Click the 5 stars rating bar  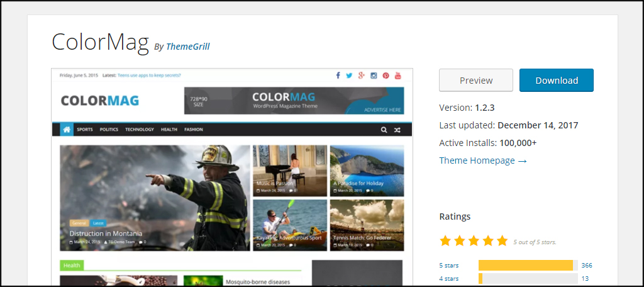pyautogui.click(x=527, y=265)
